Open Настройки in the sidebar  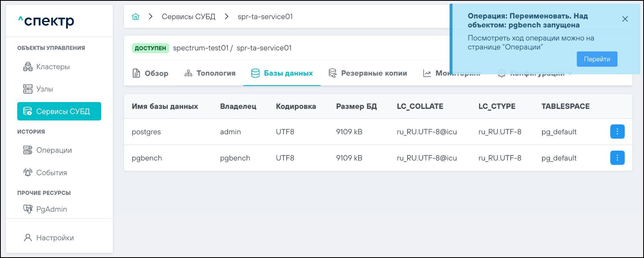tap(55, 238)
